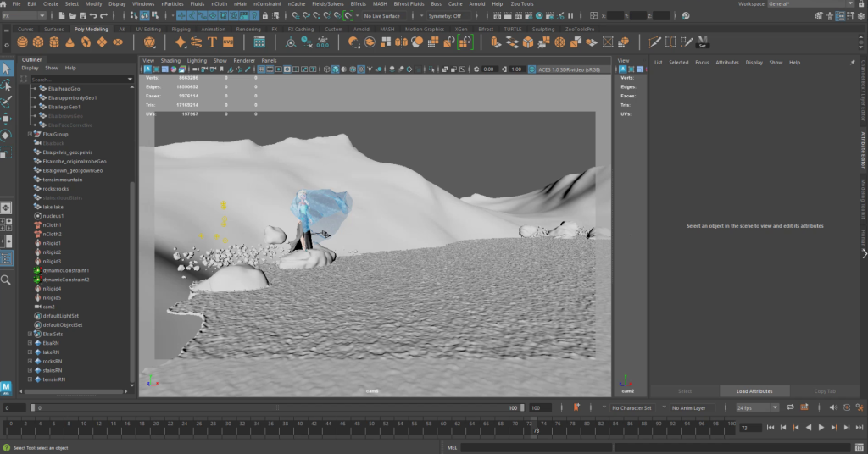
Task: Click the Play backwards button
Action: (808, 428)
